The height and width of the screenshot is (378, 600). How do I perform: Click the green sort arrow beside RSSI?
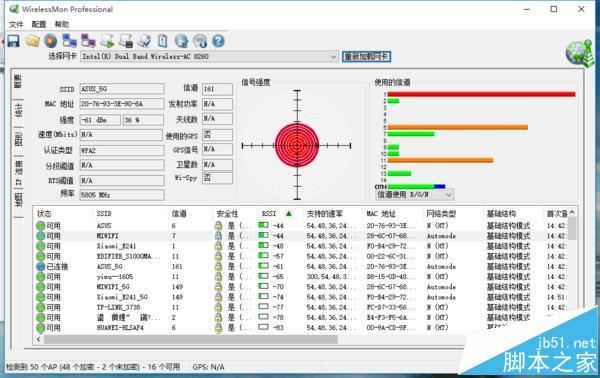(289, 213)
